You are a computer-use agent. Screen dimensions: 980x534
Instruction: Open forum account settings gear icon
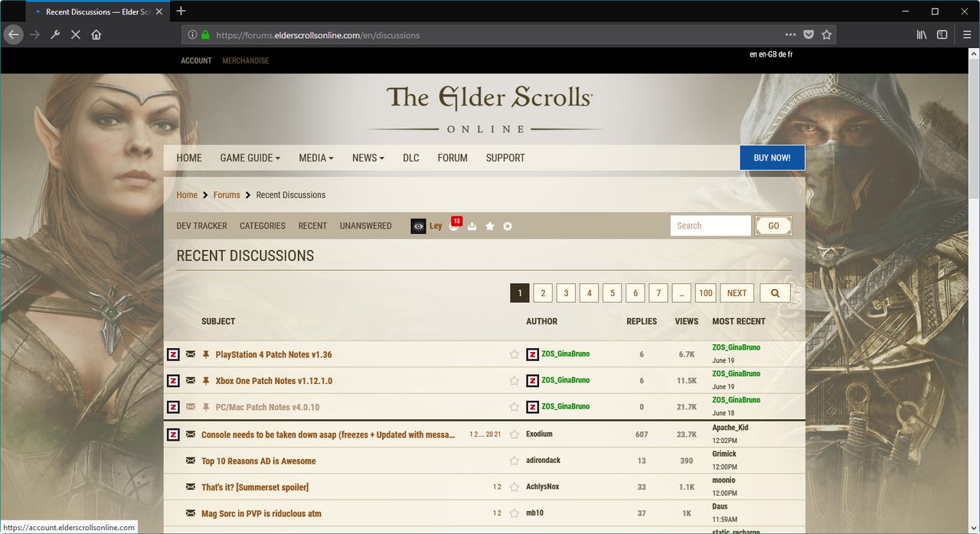508,226
